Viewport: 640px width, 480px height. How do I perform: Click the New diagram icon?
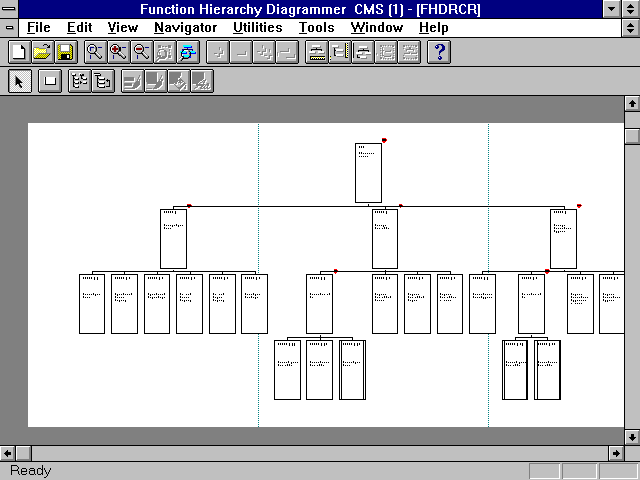point(18,52)
